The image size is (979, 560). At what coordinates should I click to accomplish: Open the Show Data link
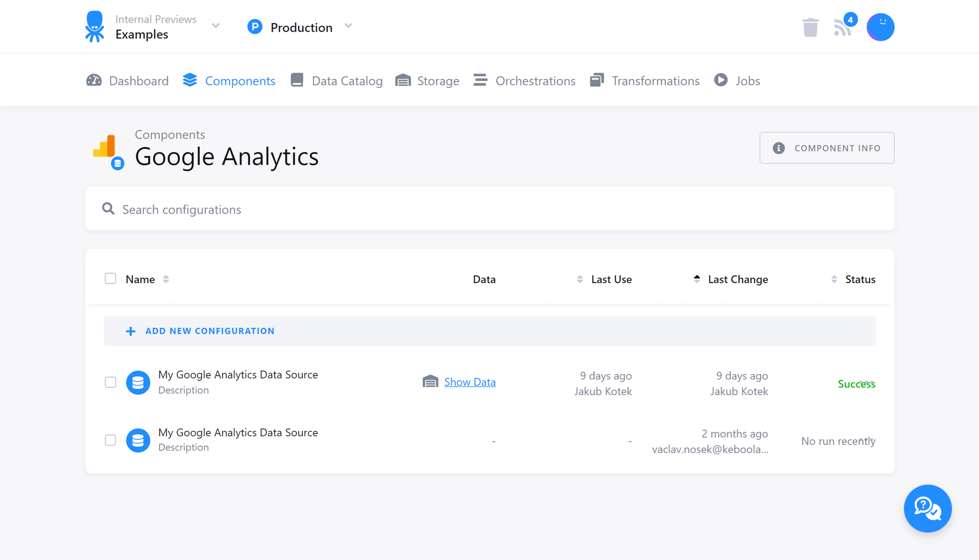(x=469, y=382)
